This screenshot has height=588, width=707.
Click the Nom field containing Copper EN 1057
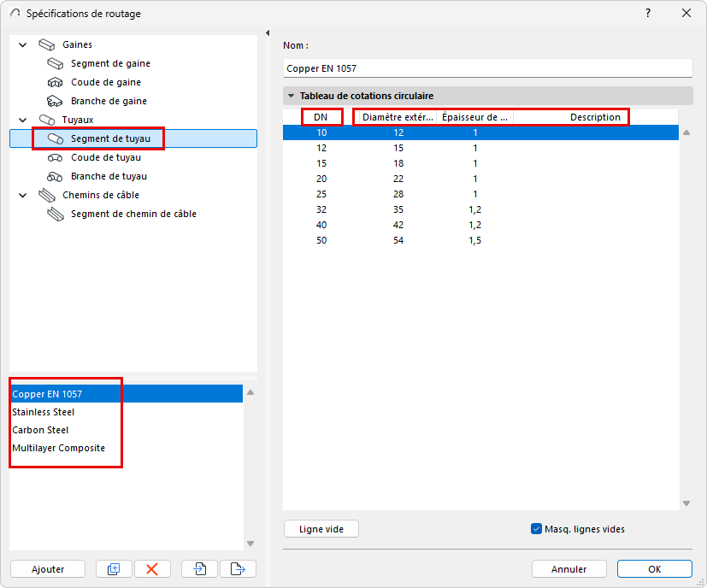488,68
